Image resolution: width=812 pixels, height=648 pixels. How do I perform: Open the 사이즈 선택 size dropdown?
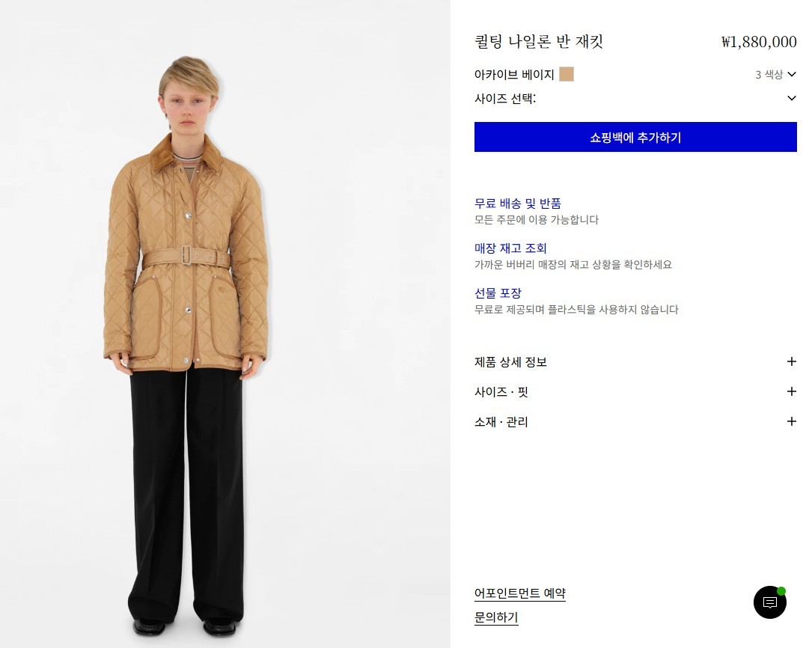[635, 98]
